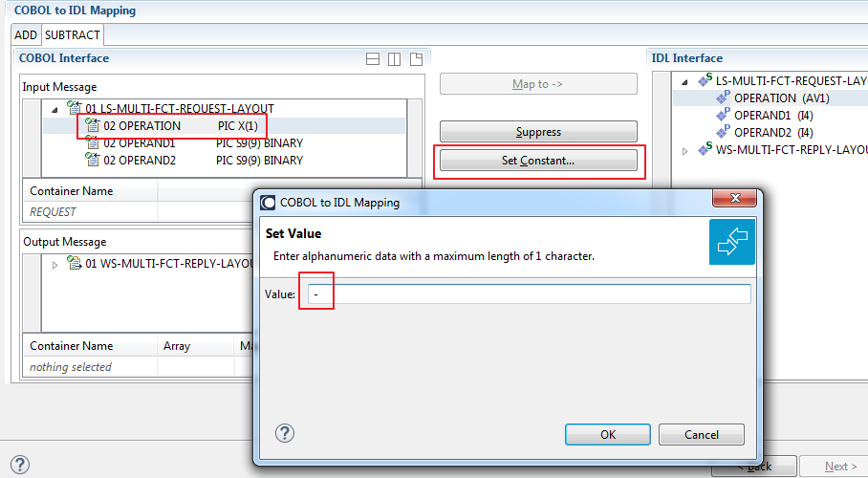Click the Input Message Container Name header

tap(90, 191)
